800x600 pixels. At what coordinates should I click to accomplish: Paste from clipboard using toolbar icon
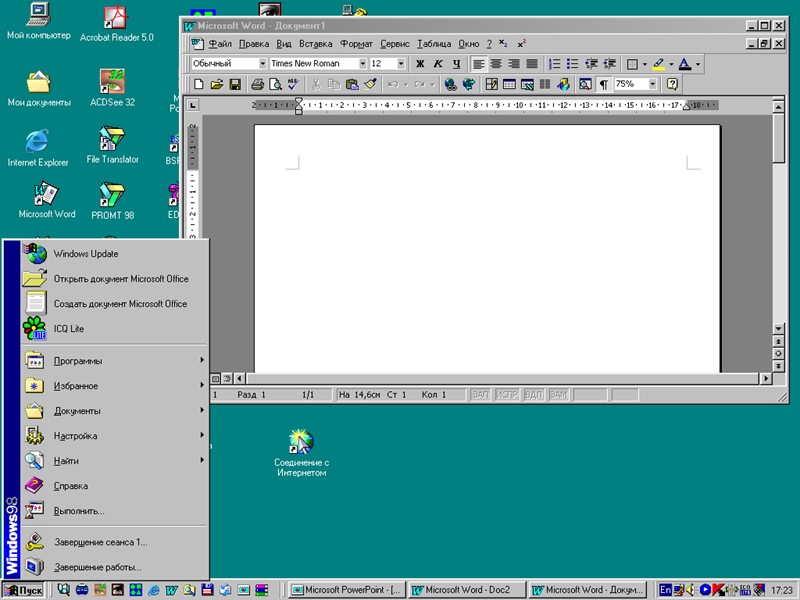352,84
